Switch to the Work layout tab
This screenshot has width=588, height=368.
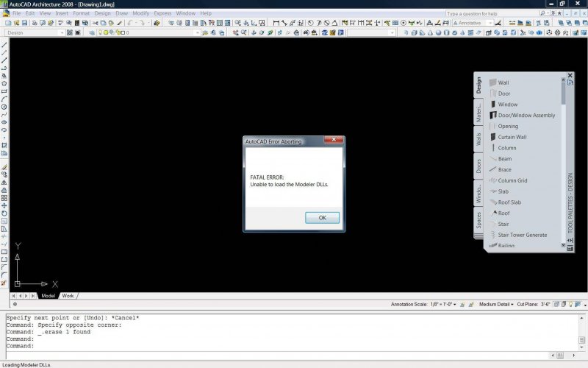tap(68, 296)
